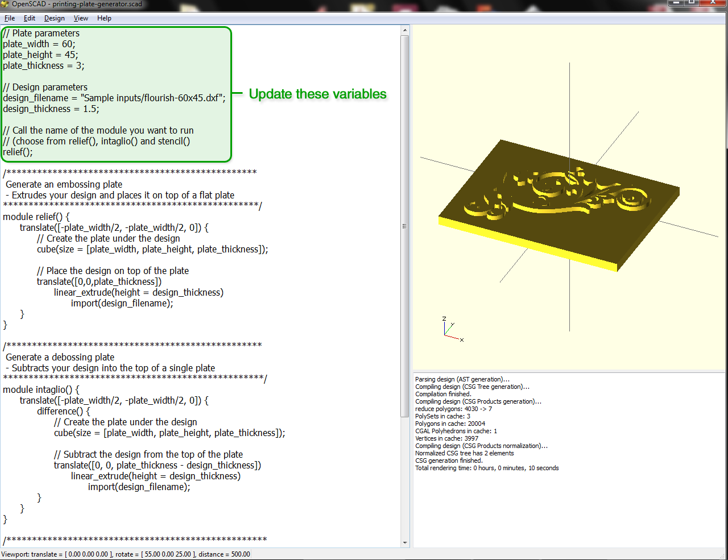The height and width of the screenshot is (560, 728).
Task: Click console line 'Polygons in cache: 20004'
Action: coord(450,424)
